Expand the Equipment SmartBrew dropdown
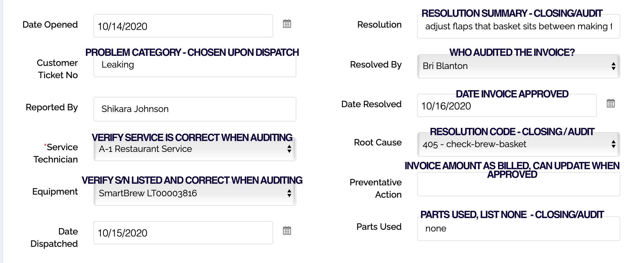644x263 pixels. (194, 193)
